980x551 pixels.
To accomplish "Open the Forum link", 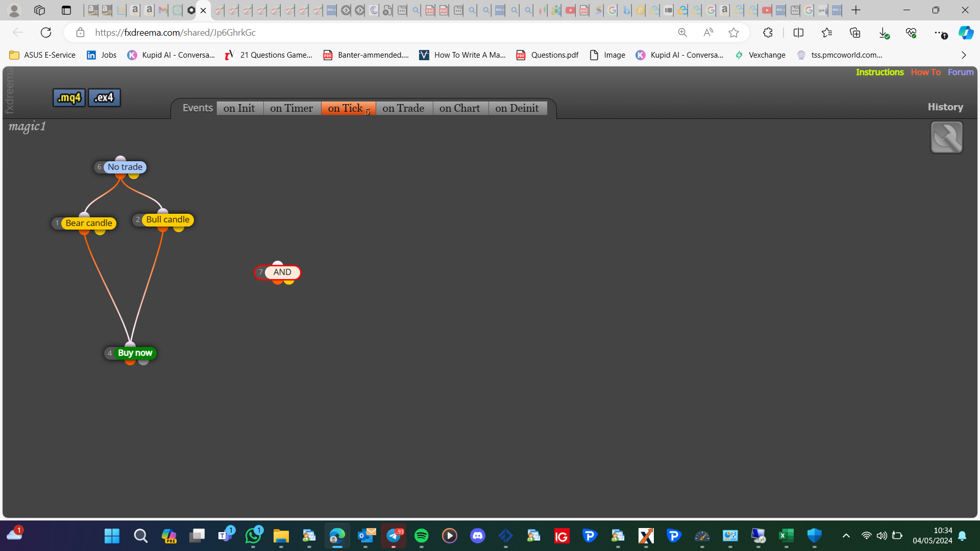I will tap(961, 72).
